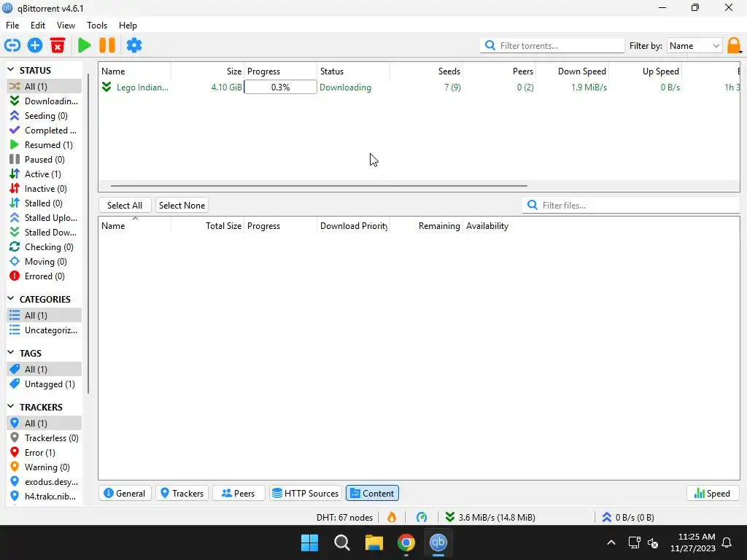Collapse the TRACKERS section chevron

pyautogui.click(x=11, y=407)
